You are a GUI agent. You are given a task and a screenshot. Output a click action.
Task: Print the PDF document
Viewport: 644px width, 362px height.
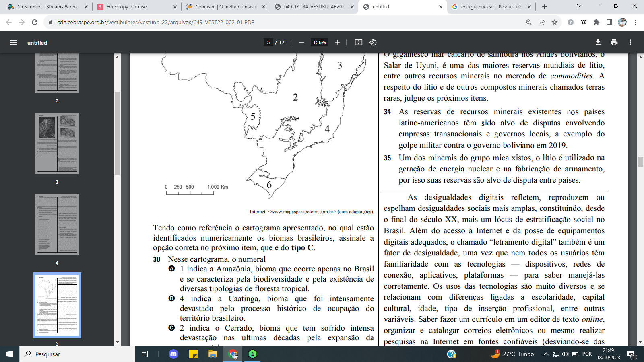(x=614, y=42)
